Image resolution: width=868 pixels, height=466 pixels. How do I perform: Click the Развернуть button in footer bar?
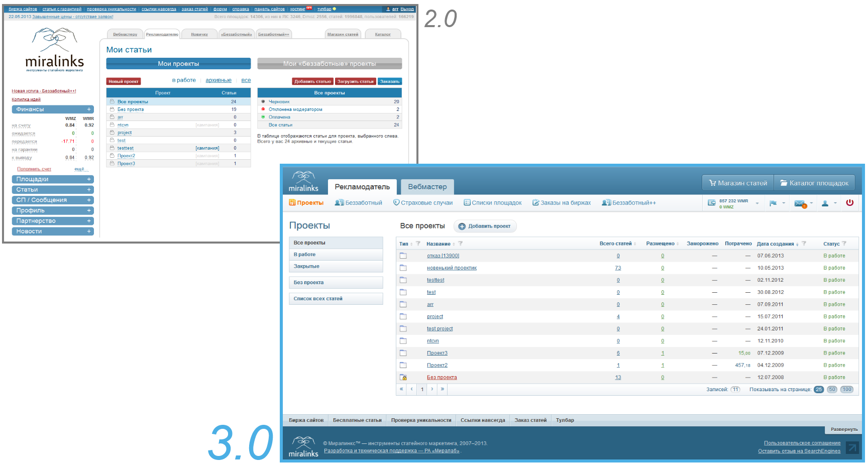pos(844,429)
